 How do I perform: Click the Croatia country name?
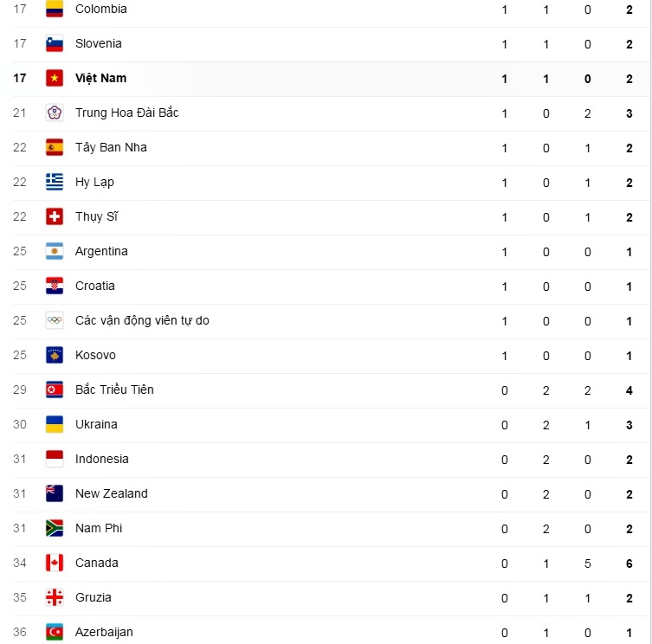point(94,286)
